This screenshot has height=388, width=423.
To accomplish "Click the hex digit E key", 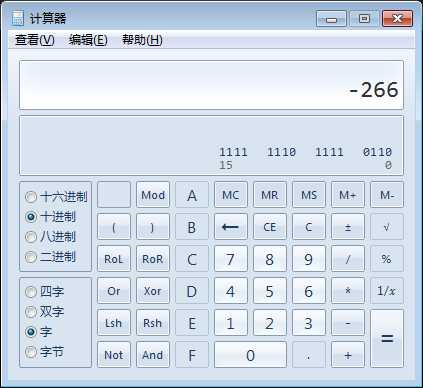I will [x=192, y=323].
